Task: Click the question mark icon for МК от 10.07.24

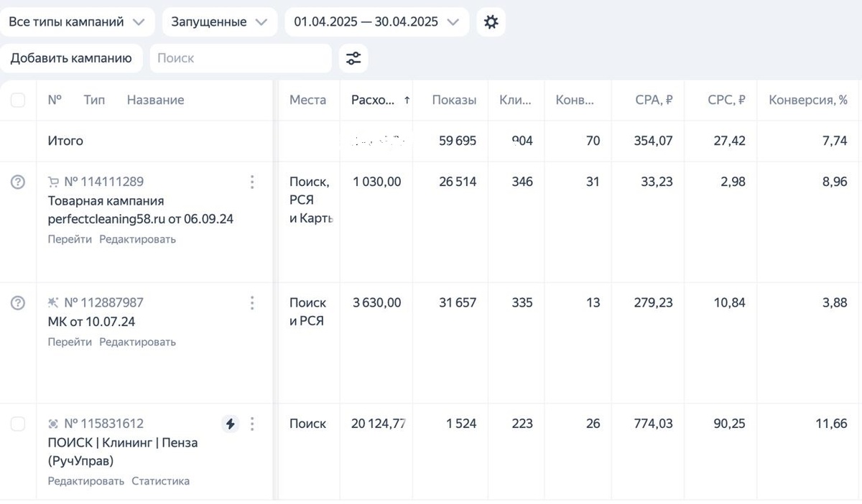Action: [x=18, y=303]
